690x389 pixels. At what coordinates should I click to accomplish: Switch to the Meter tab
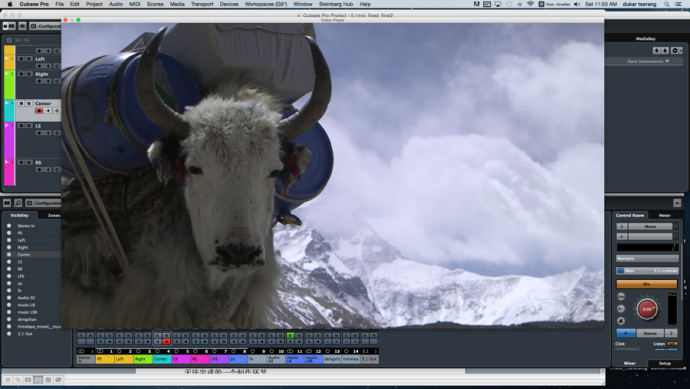coord(664,215)
